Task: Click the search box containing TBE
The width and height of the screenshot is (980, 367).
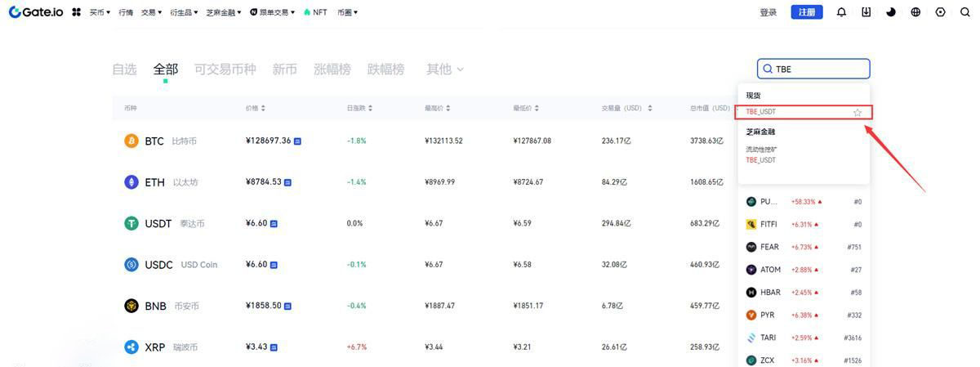Action: pyautogui.click(x=813, y=69)
